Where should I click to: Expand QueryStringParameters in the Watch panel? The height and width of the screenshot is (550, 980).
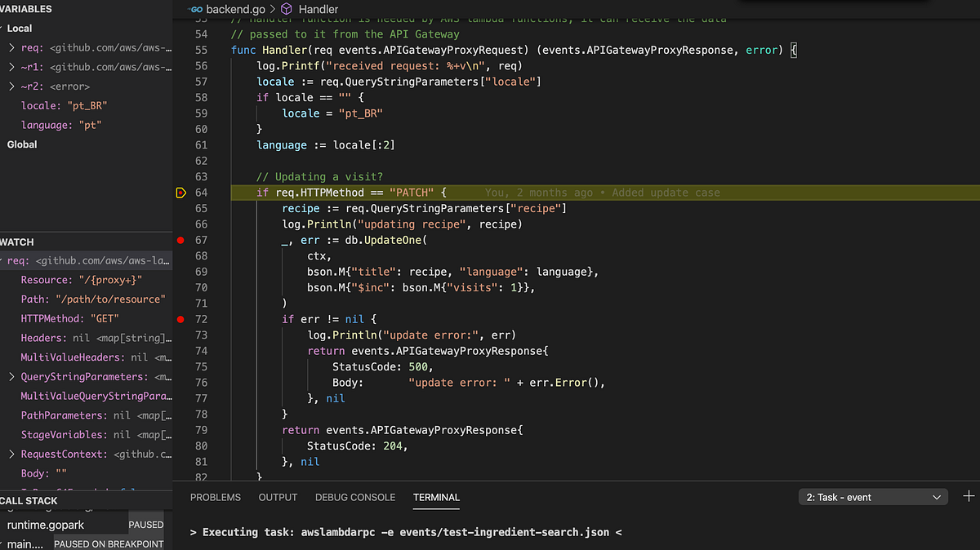coord(11,376)
